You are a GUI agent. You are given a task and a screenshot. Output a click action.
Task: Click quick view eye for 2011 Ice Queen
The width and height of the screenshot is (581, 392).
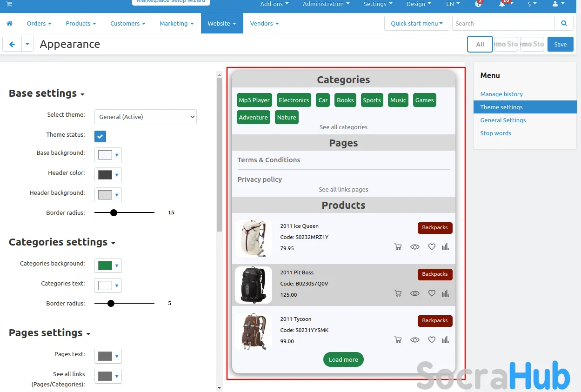point(414,247)
